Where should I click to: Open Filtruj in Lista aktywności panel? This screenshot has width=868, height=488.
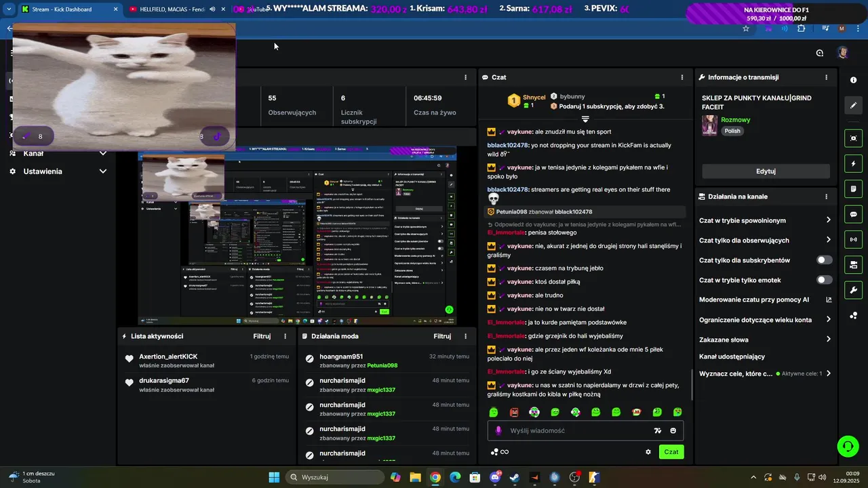point(262,336)
